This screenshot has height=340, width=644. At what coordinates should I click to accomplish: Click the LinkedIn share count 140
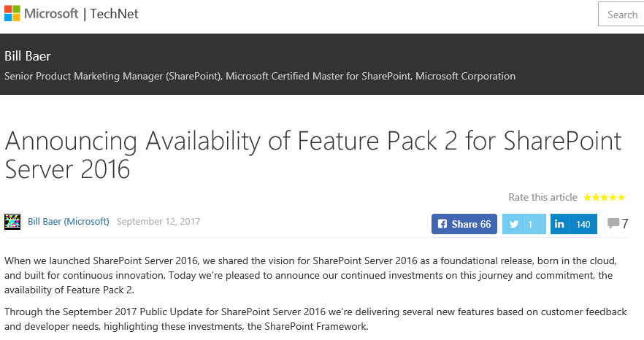pos(583,224)
